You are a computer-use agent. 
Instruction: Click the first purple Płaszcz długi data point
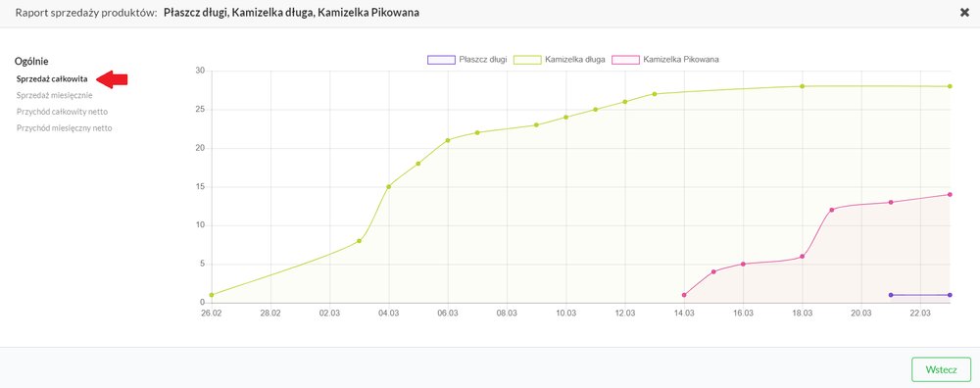(x=891, y=295)
